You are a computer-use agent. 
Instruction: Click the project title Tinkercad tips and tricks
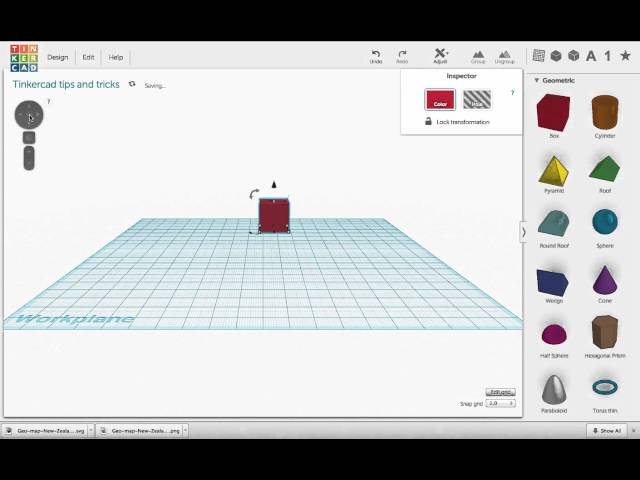click(66, 84)
